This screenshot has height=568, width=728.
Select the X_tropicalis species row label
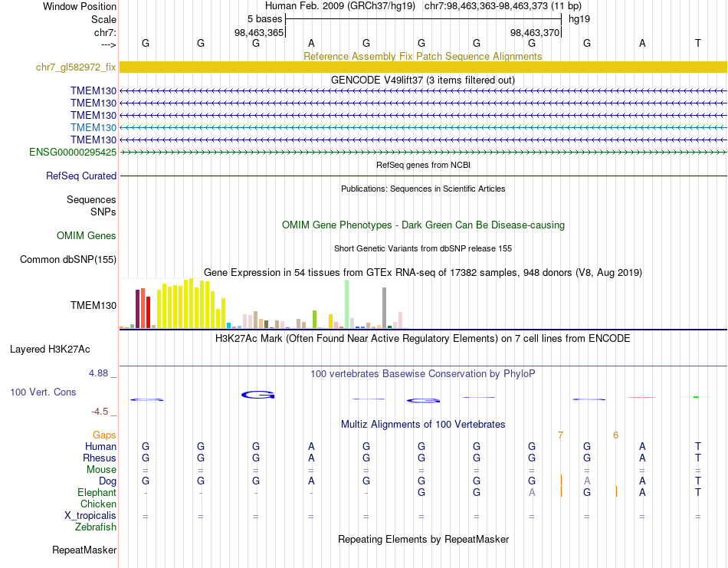(90, 516)
